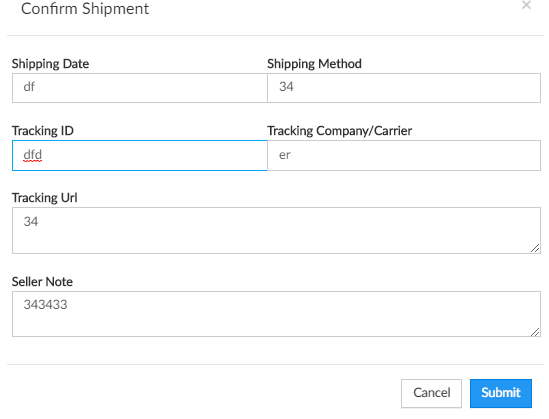The height and width of the screenshot is (419, 549).
Task: Focus the Tracking Url text area
Action: pos(276,230)
